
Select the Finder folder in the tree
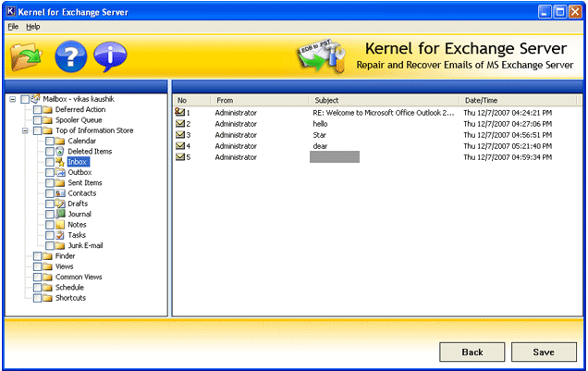(66, 256)
